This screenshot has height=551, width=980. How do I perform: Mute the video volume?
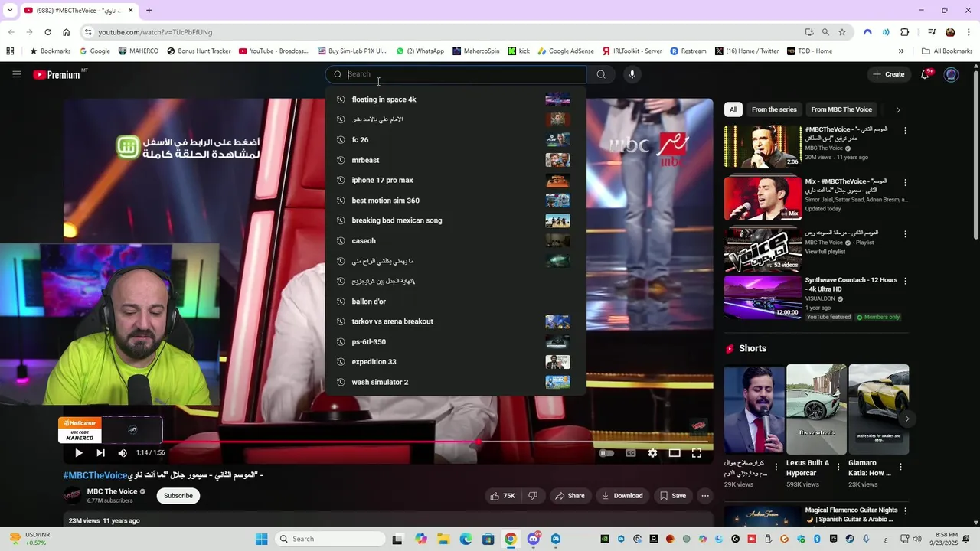[122, 453]
